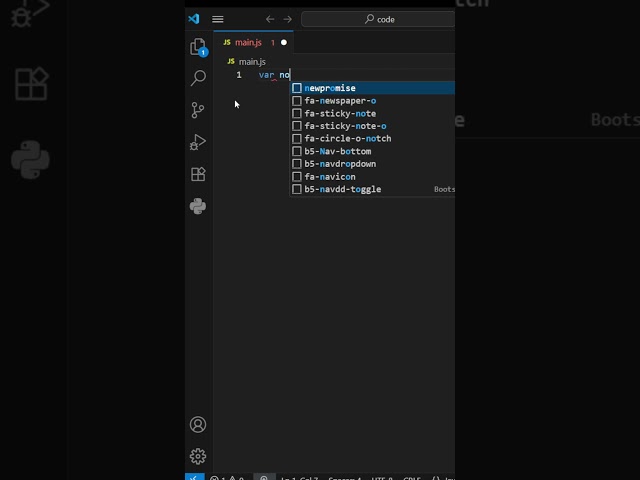
Task: Select the 'newpromise' suggestion
Action: pyautogui.click(x=372, y=88)
